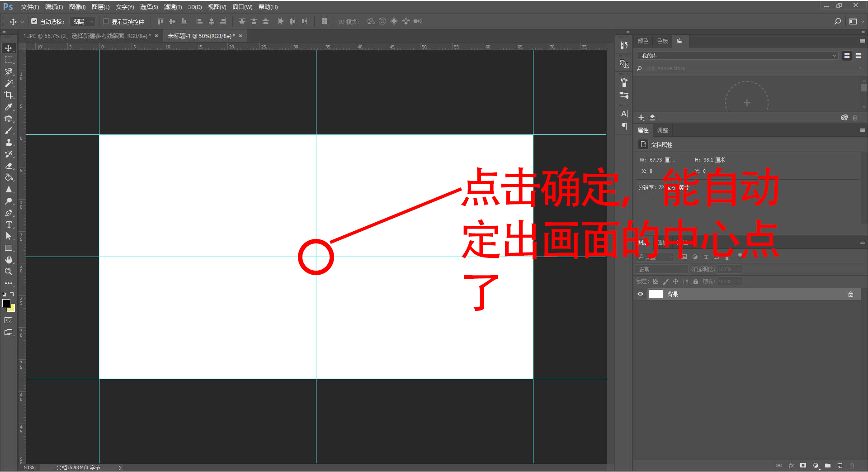Open the 图层 auto-select dropdown
The height and width of the screenshot is (472, 868).
pos(83,21)
